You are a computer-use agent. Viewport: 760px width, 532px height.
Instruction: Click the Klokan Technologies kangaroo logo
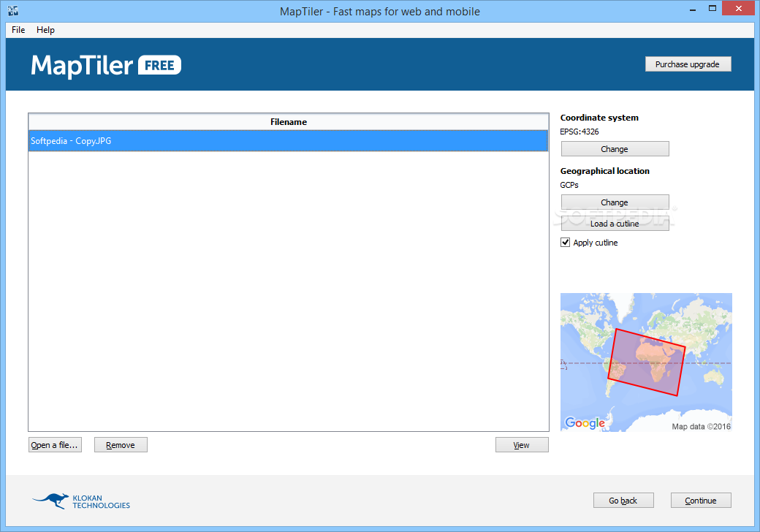click(81, 501)
